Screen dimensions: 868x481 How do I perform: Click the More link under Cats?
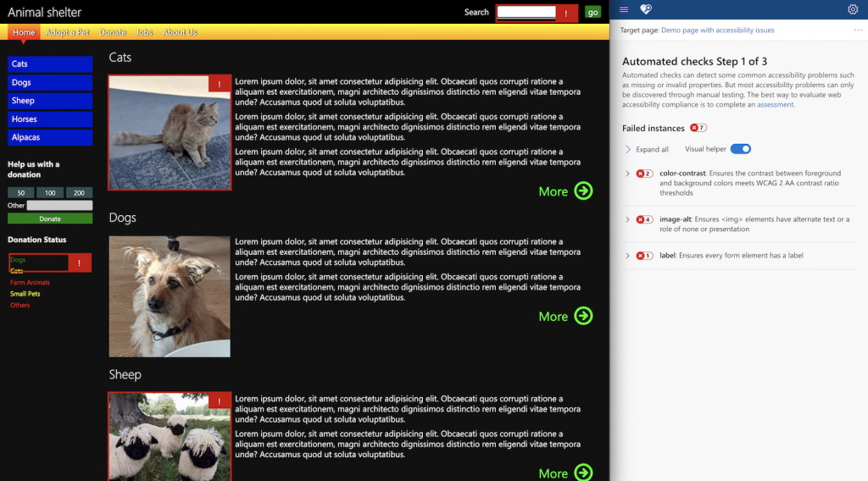coord(553,191)
